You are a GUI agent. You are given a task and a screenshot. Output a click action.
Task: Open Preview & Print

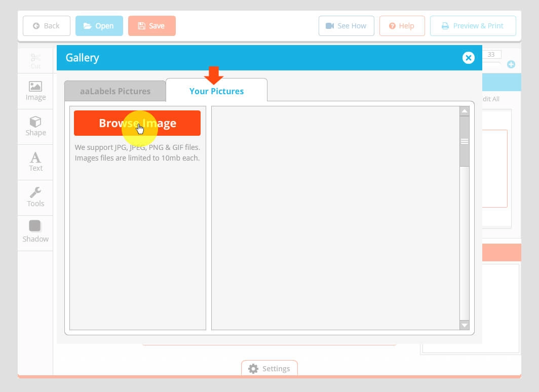pyautogui.click(x=473, y=26)
